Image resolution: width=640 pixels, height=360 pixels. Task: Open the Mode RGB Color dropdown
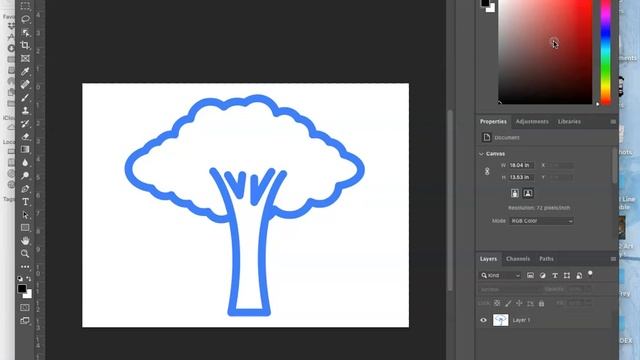[542, 221]
